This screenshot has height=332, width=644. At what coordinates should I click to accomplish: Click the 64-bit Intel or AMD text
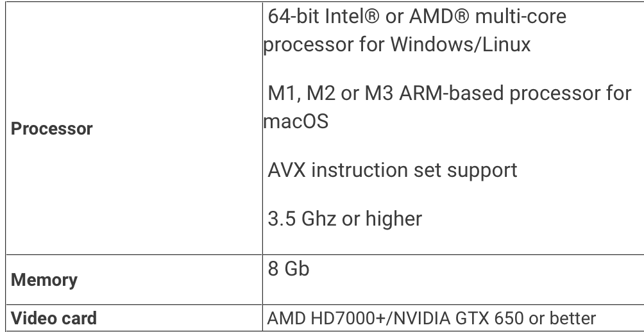(x=367, y=17)
